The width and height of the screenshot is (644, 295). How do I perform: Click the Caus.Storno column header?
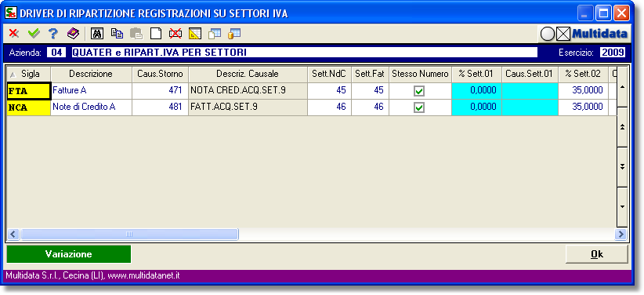160,74
